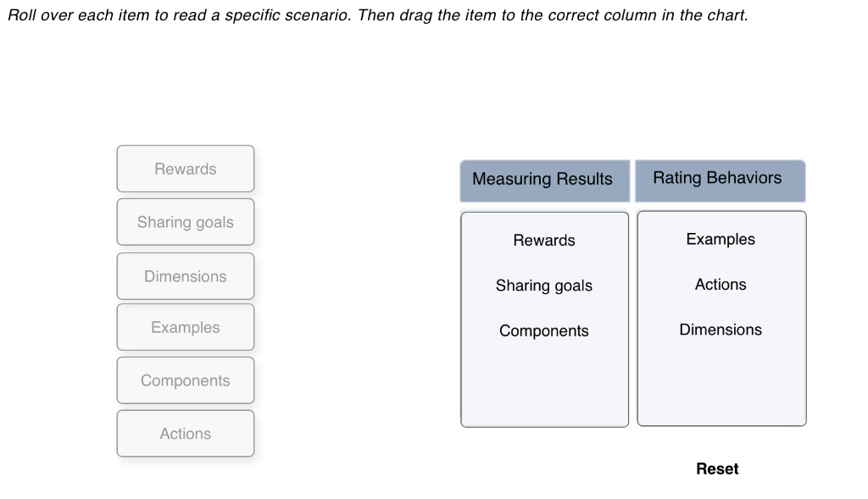This screenshot has height=499, width=868.
Task: Click the Examples item in the left column
Action: click(x=185, y=327)
